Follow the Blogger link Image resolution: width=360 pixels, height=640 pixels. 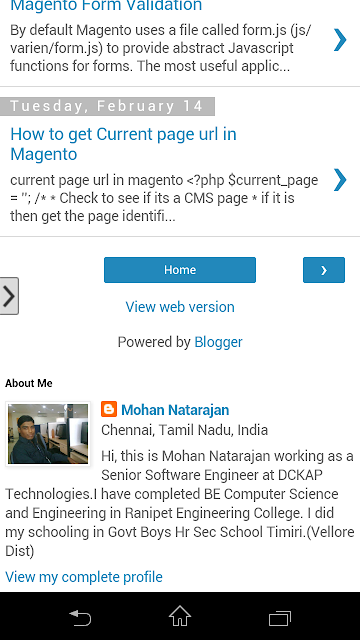[x=218, y=342]
